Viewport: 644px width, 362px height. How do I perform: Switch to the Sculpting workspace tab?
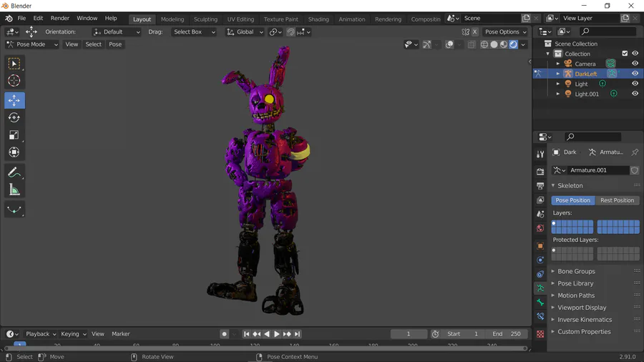[x=205, y=19]
